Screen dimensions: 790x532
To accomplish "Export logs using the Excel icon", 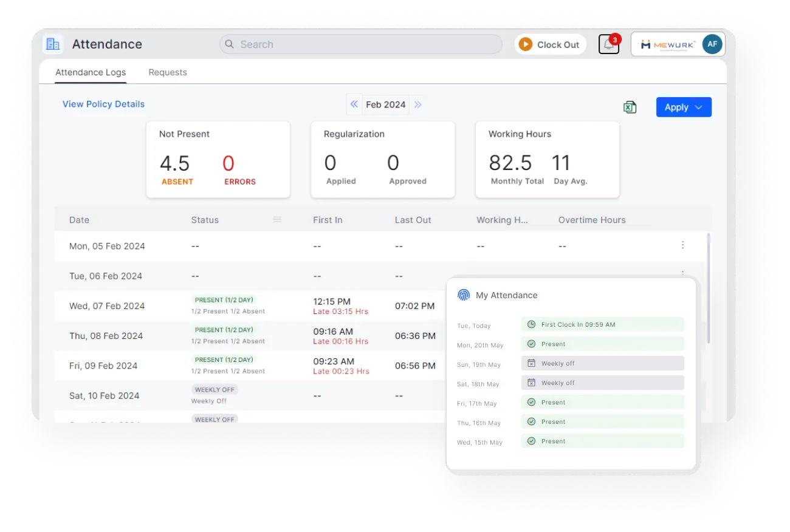I will coord(630,107).
